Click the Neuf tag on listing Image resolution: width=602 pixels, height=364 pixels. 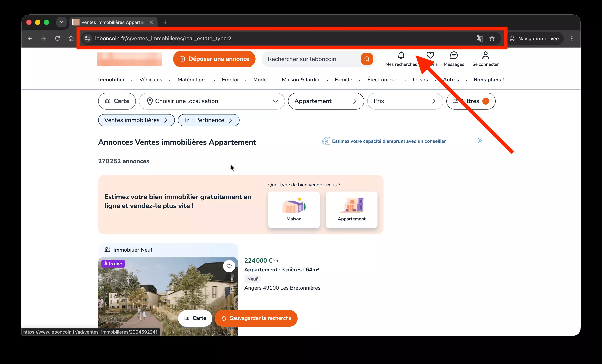click(x=252, y=279)
